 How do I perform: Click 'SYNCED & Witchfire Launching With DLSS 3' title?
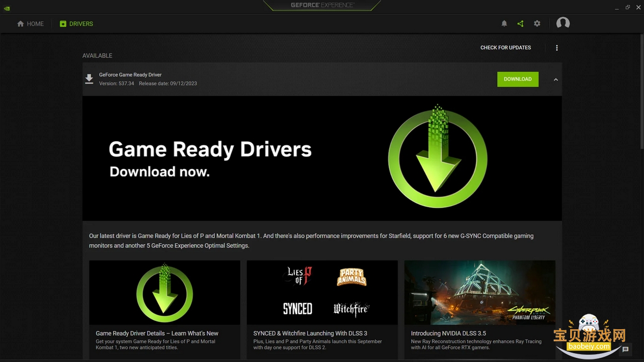coord(310,333)
